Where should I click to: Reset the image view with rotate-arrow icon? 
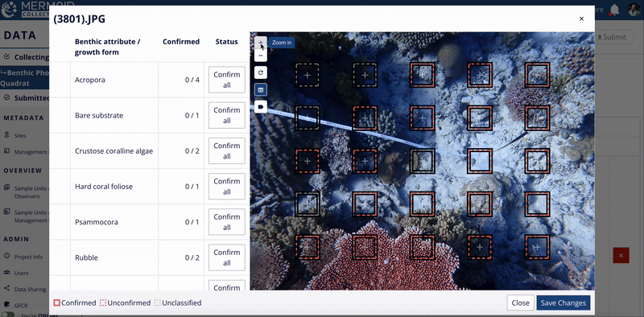pyautogui.click(x=260, y=72)
